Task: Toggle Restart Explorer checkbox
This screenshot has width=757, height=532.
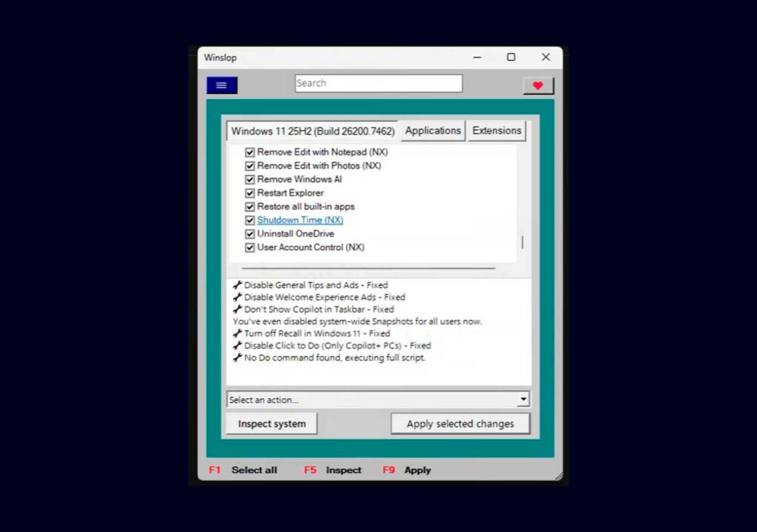Action: 250,193
